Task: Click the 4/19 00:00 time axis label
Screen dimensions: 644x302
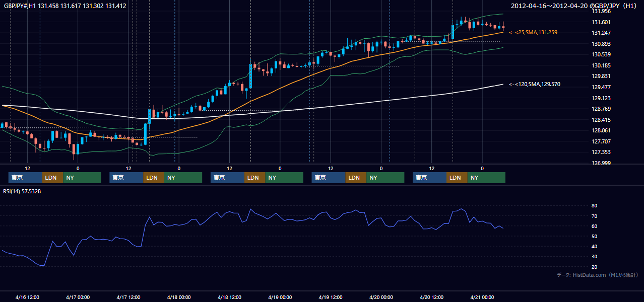Action: (x=280, y=297)
